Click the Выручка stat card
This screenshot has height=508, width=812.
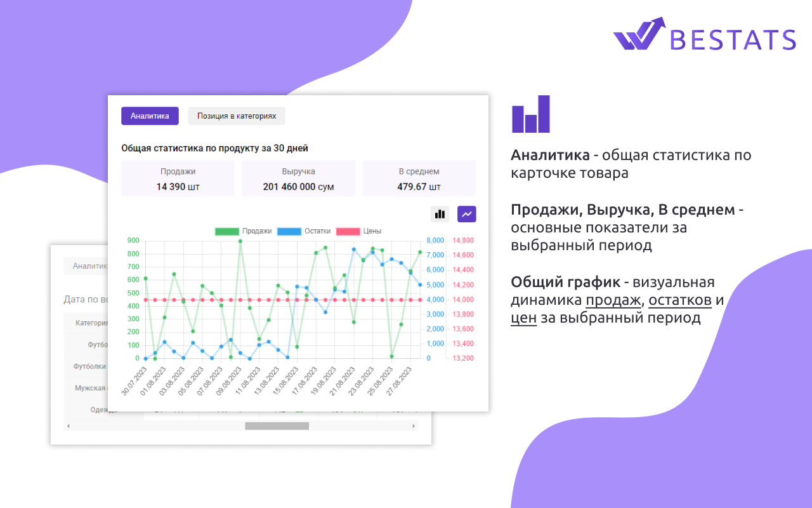coord(298,178)
